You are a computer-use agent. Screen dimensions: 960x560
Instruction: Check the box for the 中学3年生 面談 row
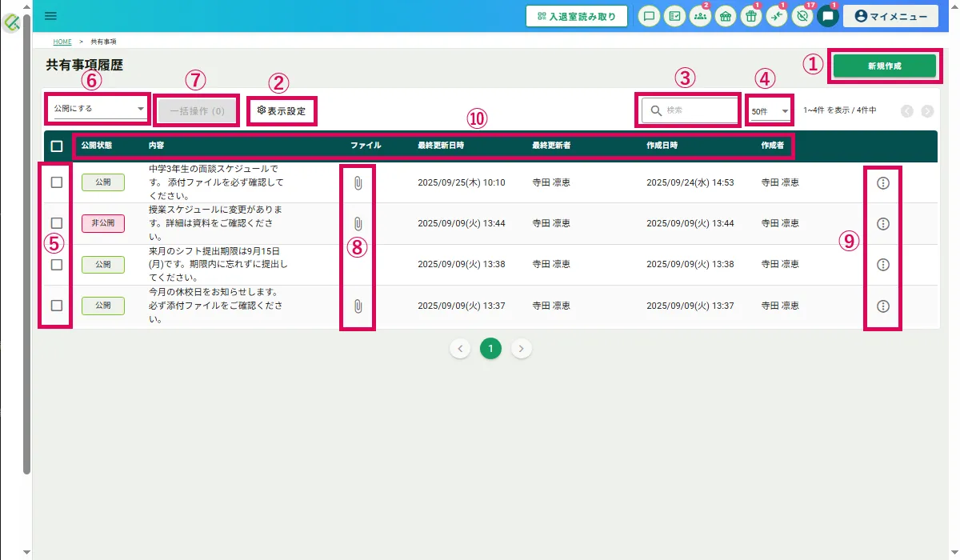click(57, 182)
